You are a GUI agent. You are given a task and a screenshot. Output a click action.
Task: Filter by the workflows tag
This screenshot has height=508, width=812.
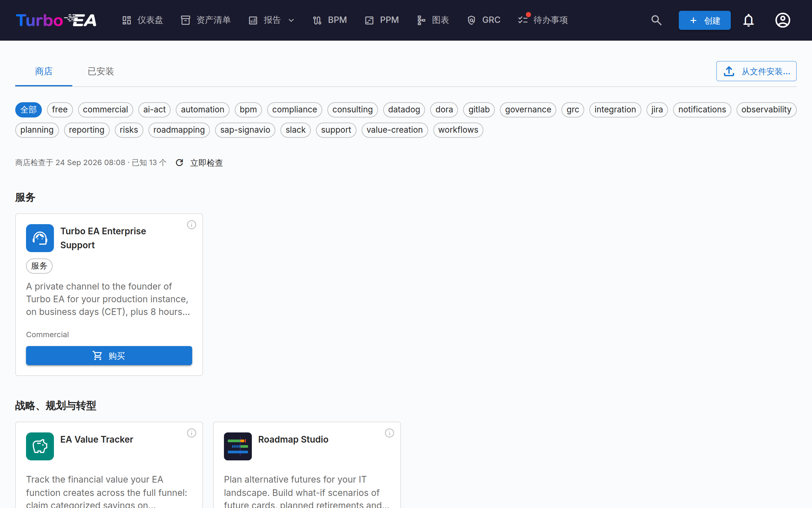coord(458,130)
